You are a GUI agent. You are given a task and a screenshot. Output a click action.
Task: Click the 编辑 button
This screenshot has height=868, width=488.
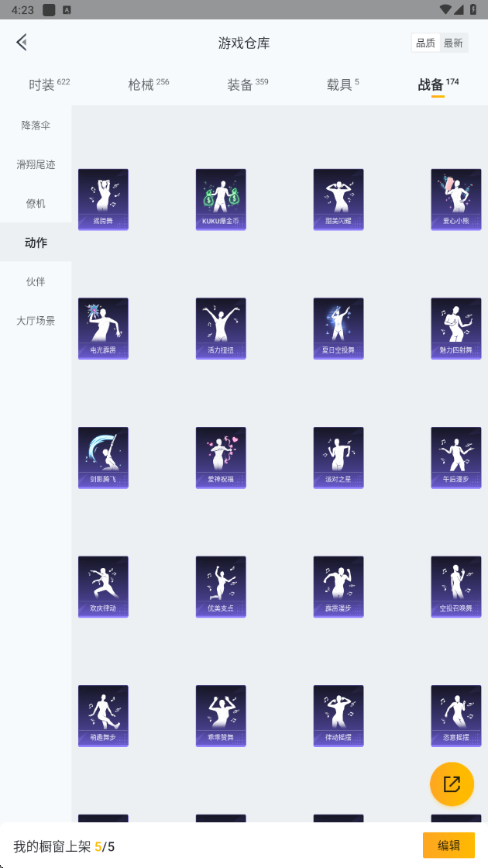click(x=448, y=846)
